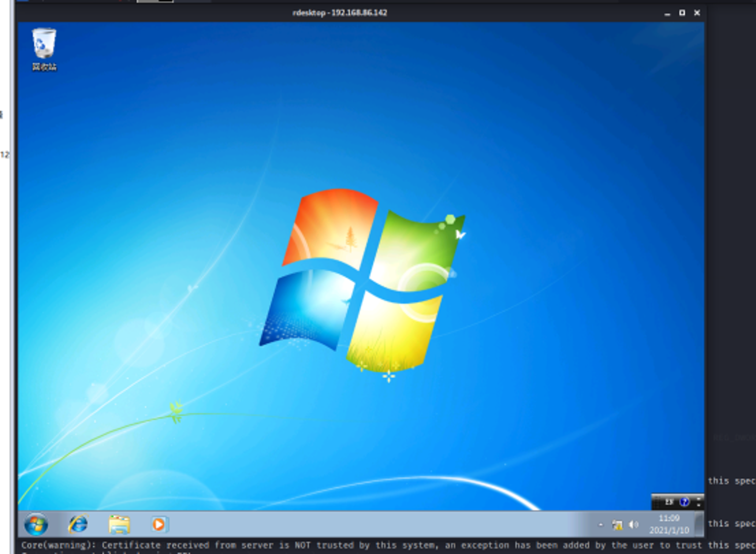Image resolution: width=756 pixels, height=554 pixels.
Task: Open the Recycle Bin desktop icon
Action: tap(44, 49)
